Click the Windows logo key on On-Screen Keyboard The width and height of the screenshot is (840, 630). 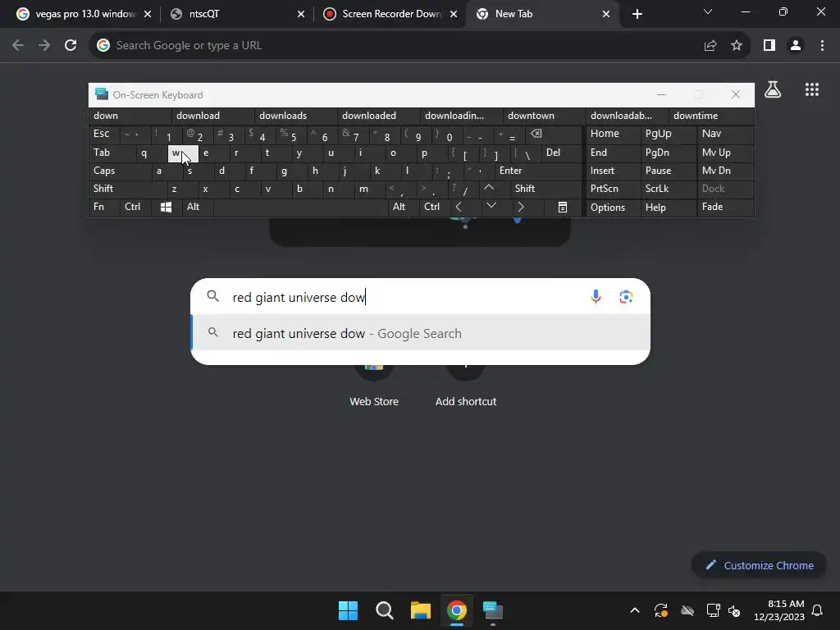(x=166, y=208)
